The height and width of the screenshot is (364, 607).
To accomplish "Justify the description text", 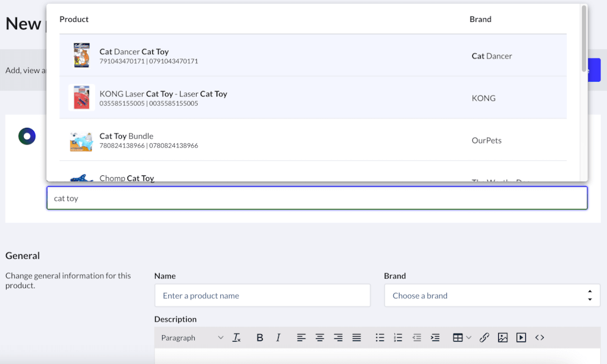I will pyautogui.click(x=356, y=338).
